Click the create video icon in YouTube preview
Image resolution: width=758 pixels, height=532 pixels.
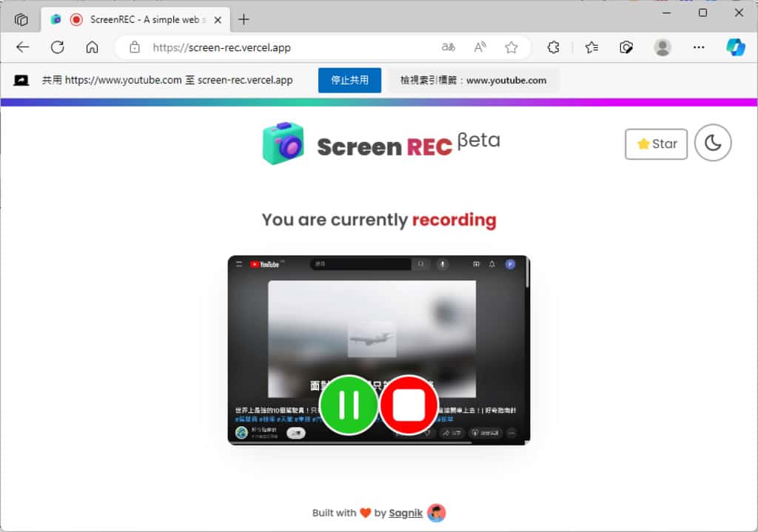(476, 264)
